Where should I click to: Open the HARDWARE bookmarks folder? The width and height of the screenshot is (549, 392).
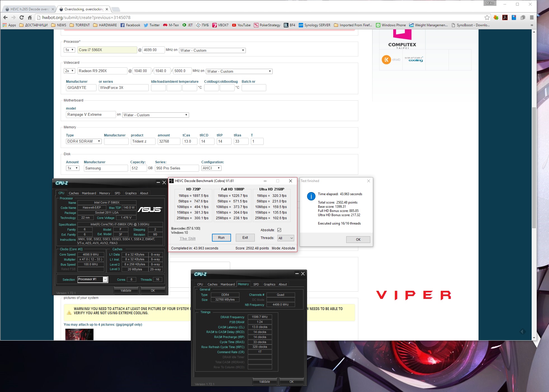[x=105, y=25]
